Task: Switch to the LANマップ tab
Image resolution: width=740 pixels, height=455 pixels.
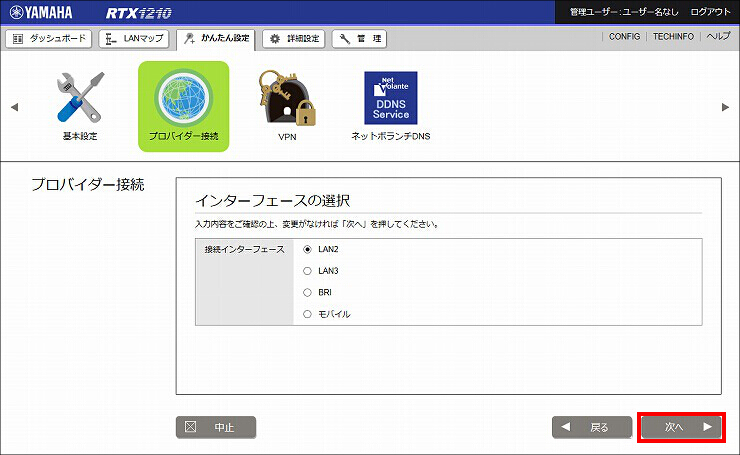Action: pyautogui.click(x=134, y=39)
